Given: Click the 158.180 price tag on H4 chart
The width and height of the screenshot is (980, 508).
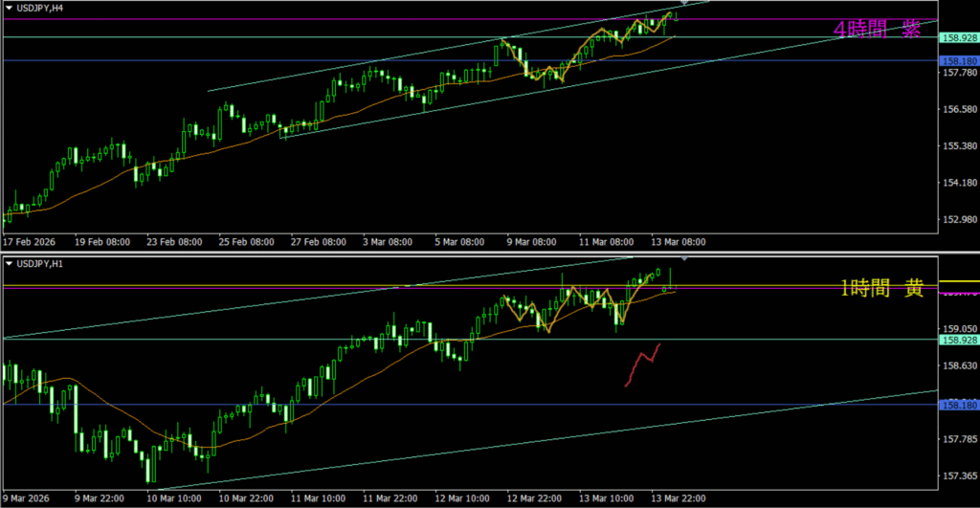Looking at the screenshot, I should tap(958, 60).
